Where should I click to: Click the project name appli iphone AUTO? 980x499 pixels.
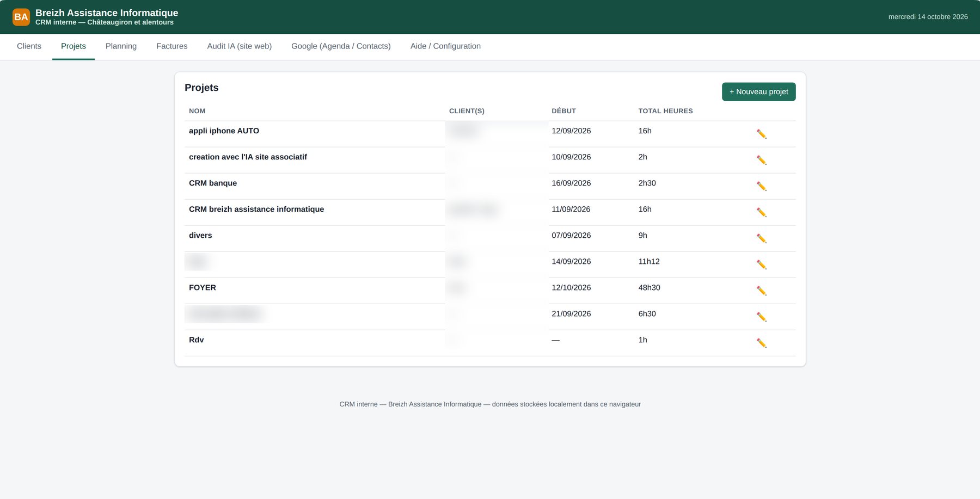(x=224, y=131)
